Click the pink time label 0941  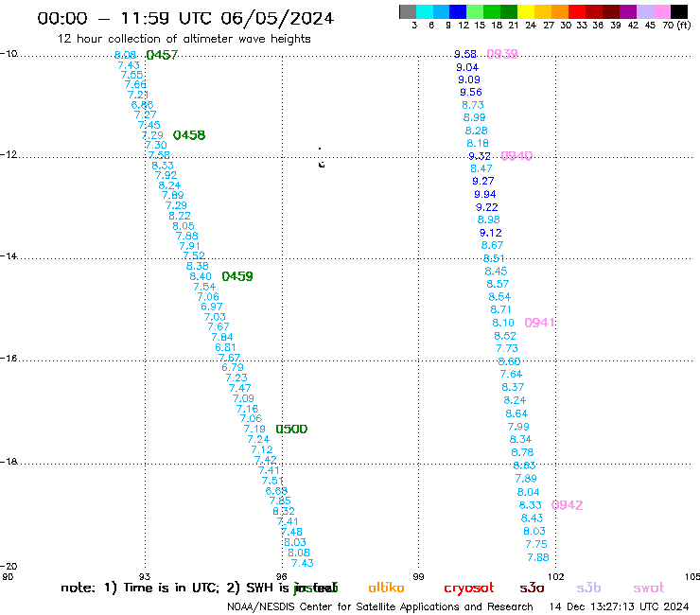540,323
